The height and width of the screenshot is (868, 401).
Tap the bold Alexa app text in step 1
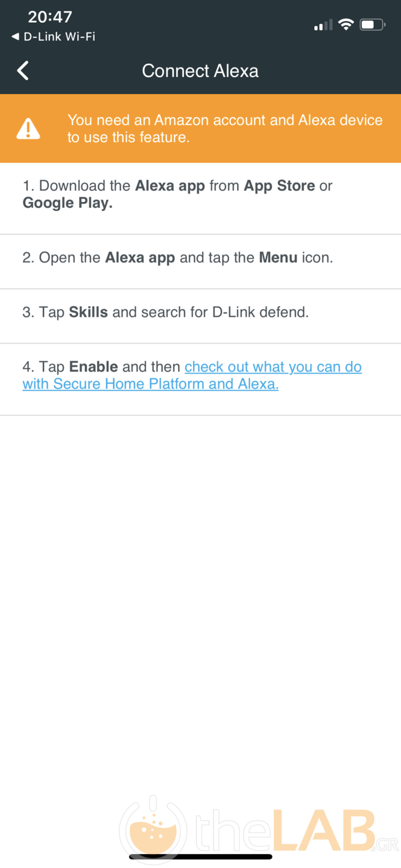[x=170, y=186]
